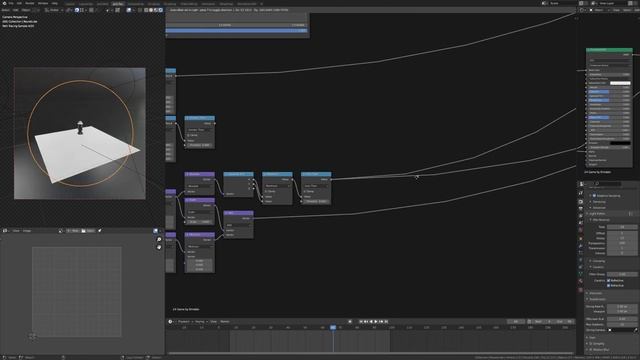Select wireframe viewport shading mode

(146, 10)
